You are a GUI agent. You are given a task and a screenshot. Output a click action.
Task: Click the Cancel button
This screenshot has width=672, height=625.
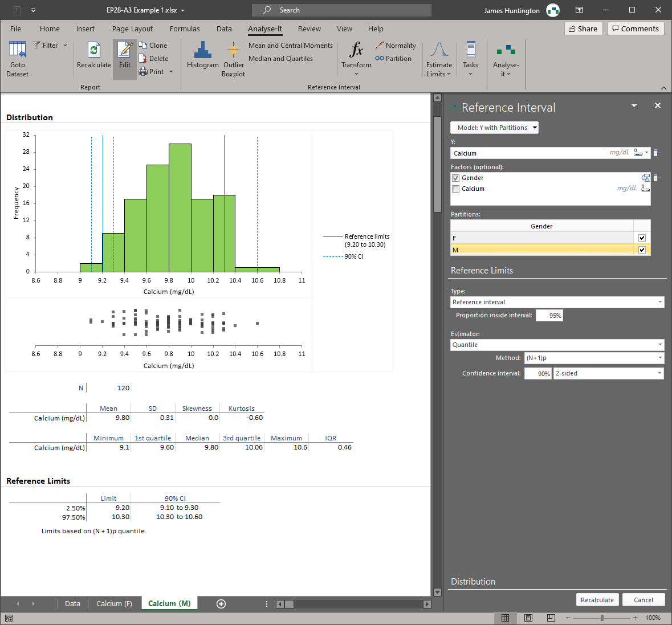(643, 600)
